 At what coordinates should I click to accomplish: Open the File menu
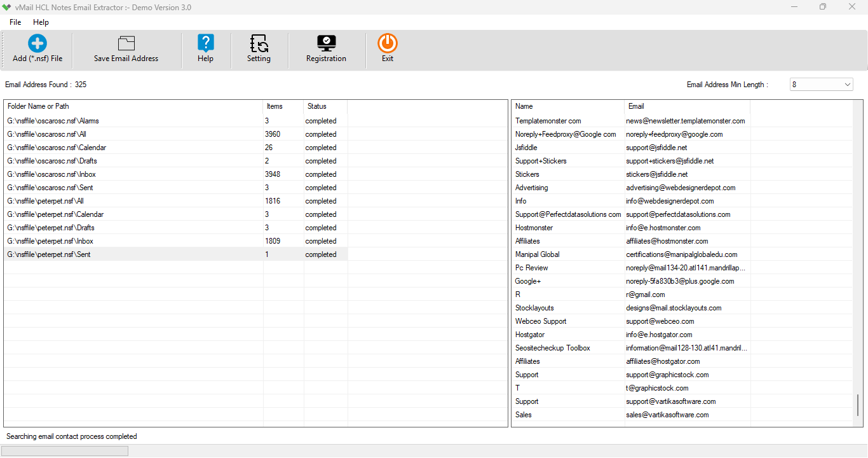pos(15,22)
